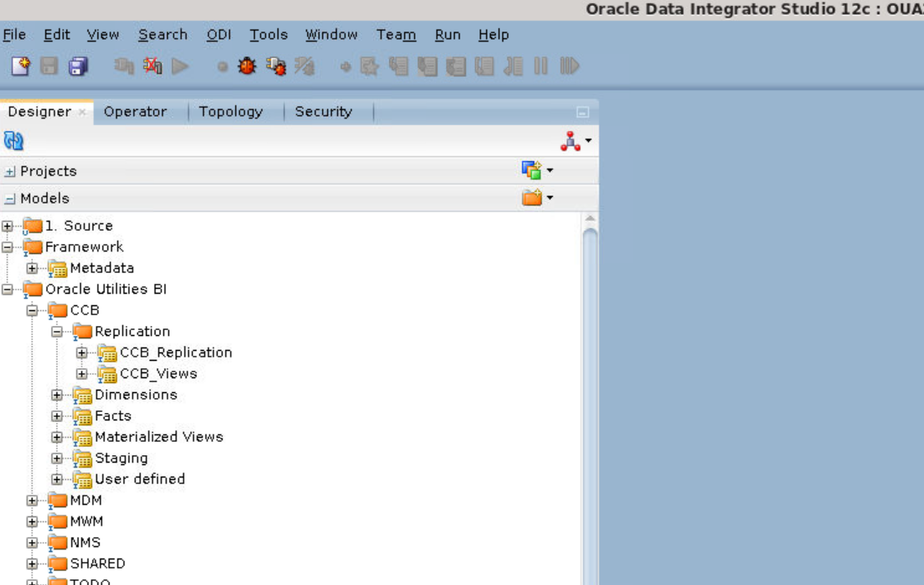Click the Disconnect plug icon with red X
Image resolution: width=924 pixels, height=585 pixels.
(152, 66)
